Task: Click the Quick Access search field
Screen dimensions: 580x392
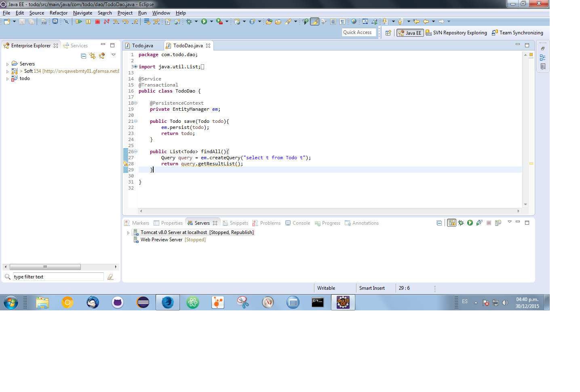Action: [359, 32]
